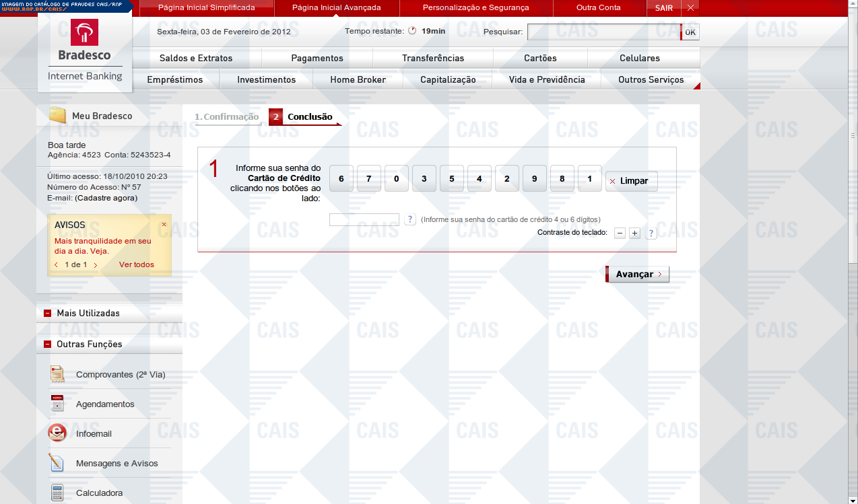
Task: Click the Infoemail envelope icon
Action: pyautogui.click(x=57, y=433)
